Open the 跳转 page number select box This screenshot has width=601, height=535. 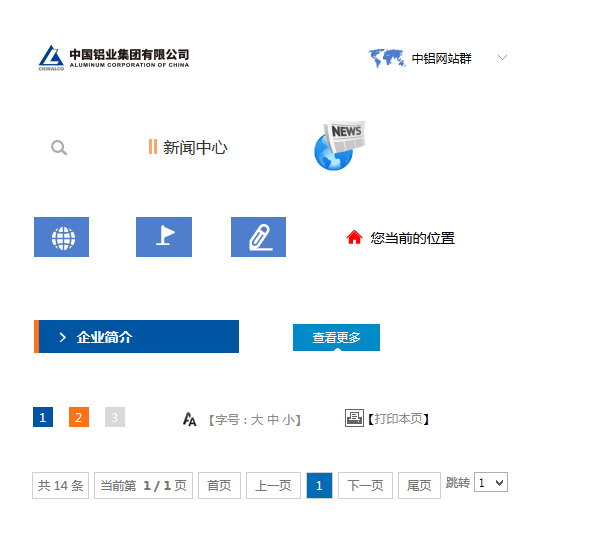pyautogui.click(x=491, y=483)
